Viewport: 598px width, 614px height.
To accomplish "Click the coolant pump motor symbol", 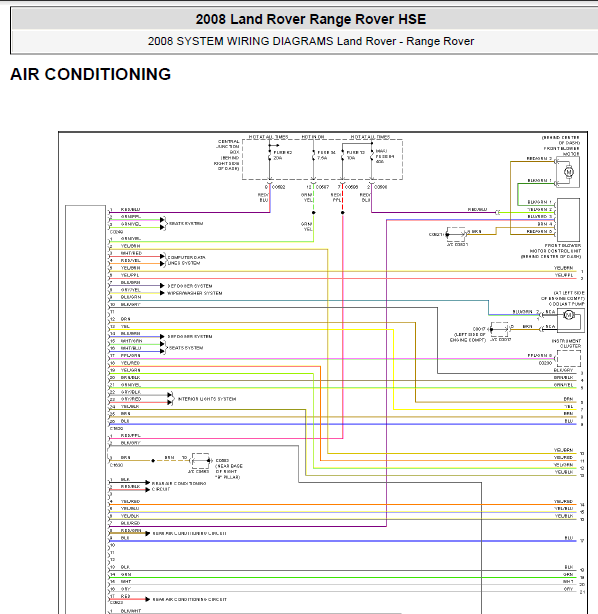I will point(569,315).
